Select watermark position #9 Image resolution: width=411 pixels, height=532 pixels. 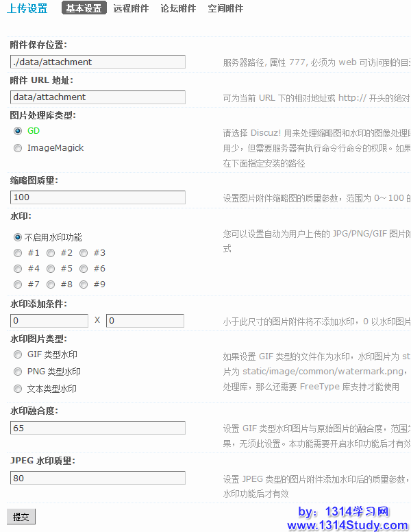coord(84,285)
